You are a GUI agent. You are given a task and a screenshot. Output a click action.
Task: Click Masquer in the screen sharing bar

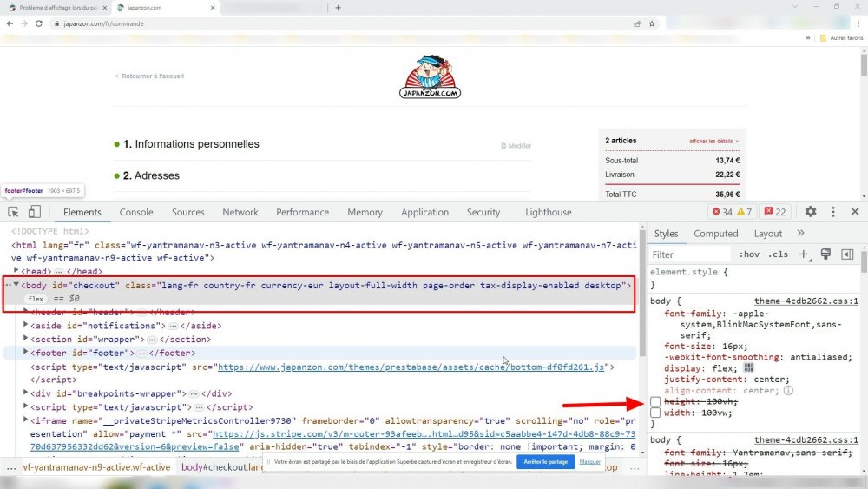[x=589, y=462]
